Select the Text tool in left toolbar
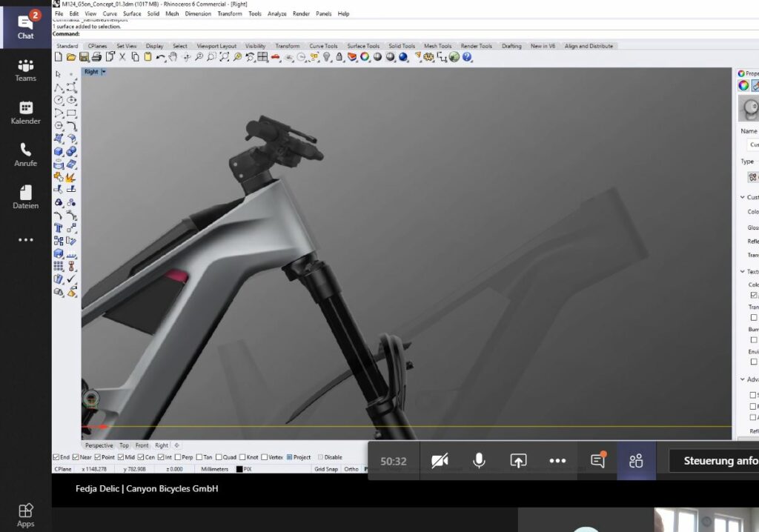 coord(59,228)
